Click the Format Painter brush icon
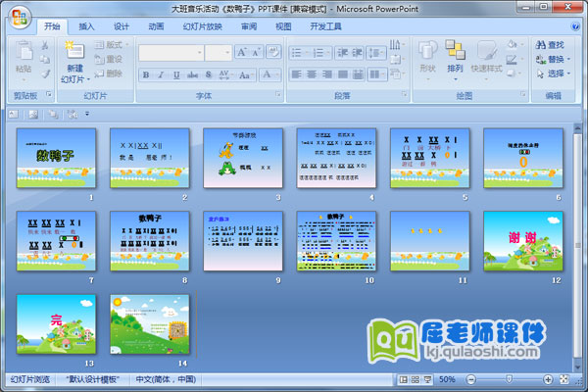 45,73
